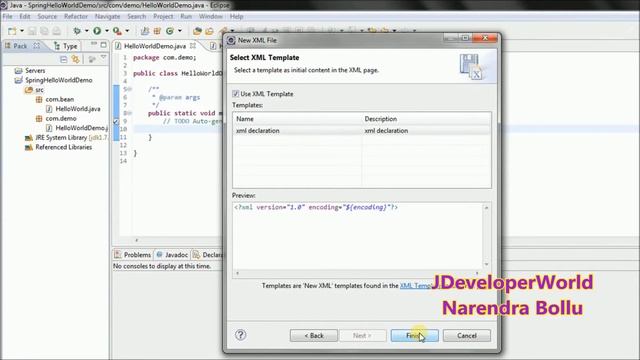The height and width of the screenshot is (360, 640).
Task: Close the New XML File dialog
Action: 485,38
